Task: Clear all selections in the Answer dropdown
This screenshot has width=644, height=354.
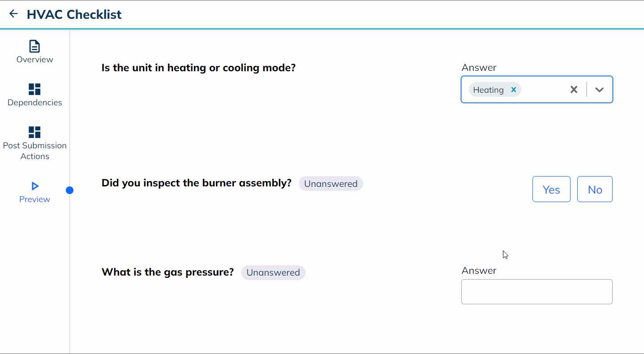Action: point(574,90)
